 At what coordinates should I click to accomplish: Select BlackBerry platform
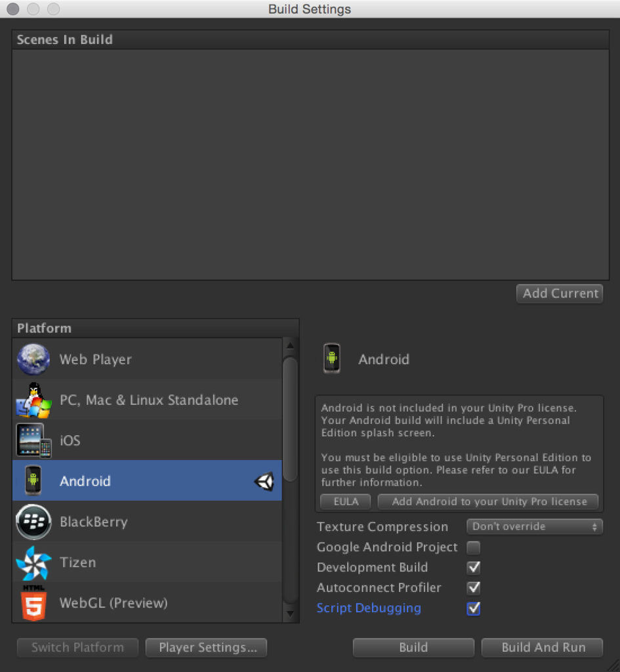[x=147, y=522]
